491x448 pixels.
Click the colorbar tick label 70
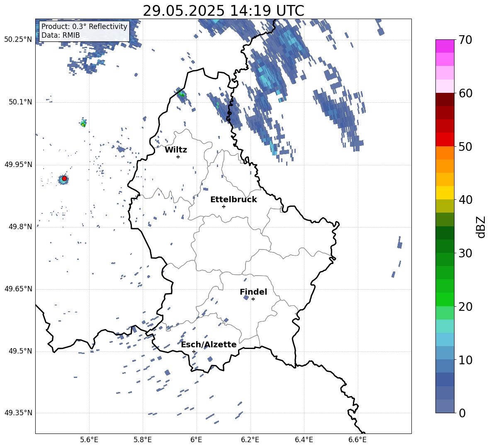pos(465,40)
